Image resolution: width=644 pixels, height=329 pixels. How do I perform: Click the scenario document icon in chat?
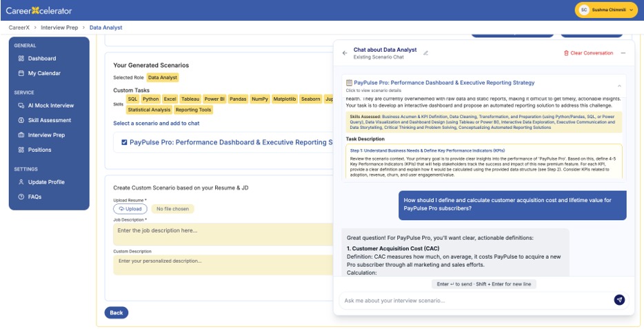click(x=349, y=83)
